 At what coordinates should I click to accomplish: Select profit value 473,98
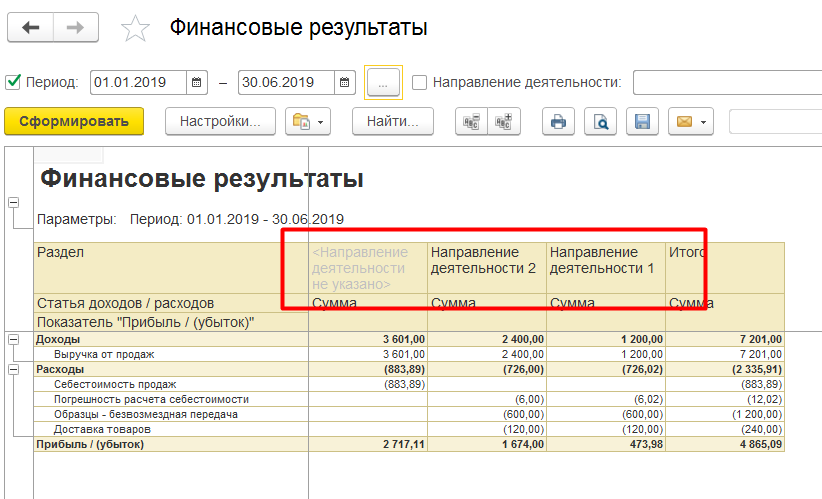pyautogui.click(x=606, y=444)
